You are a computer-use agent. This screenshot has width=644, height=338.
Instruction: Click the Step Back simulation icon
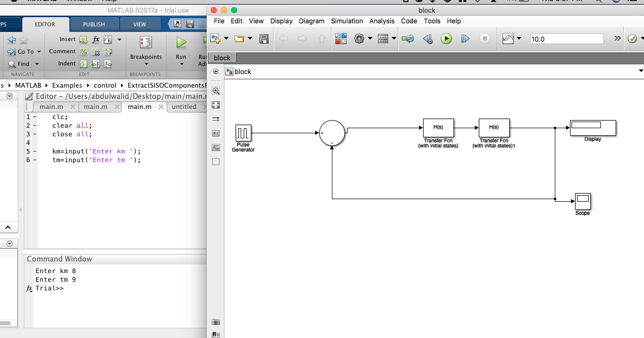tap(428, 39)
